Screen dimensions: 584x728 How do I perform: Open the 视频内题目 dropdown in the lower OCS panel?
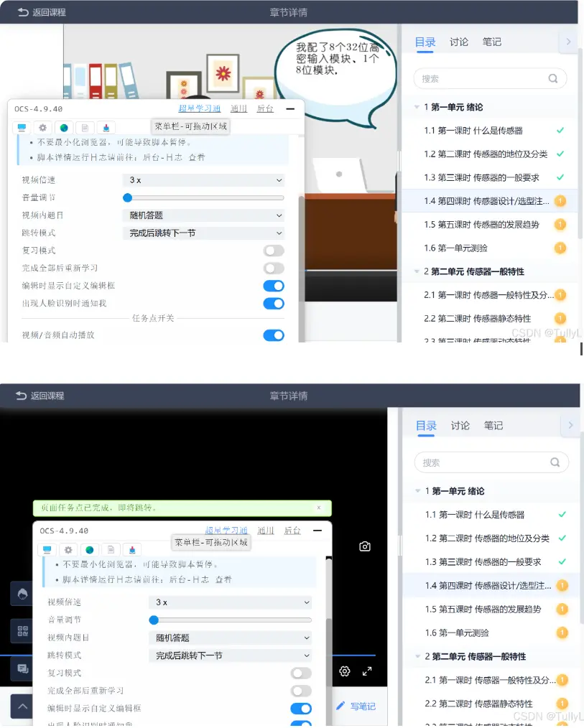230,638
